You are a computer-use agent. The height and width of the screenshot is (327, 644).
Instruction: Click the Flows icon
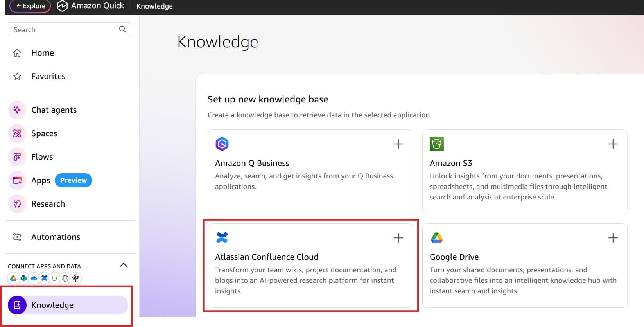coord(17,157)
